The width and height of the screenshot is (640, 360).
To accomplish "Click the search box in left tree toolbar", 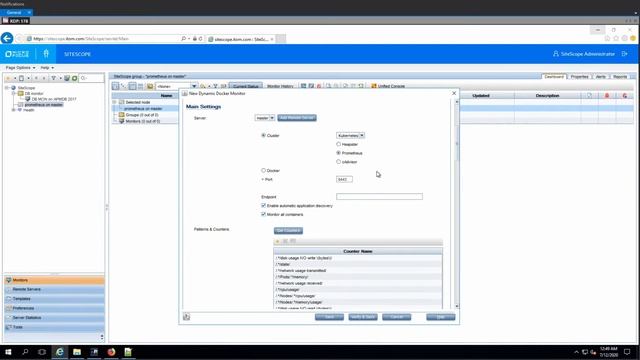I will click(91, 78).
